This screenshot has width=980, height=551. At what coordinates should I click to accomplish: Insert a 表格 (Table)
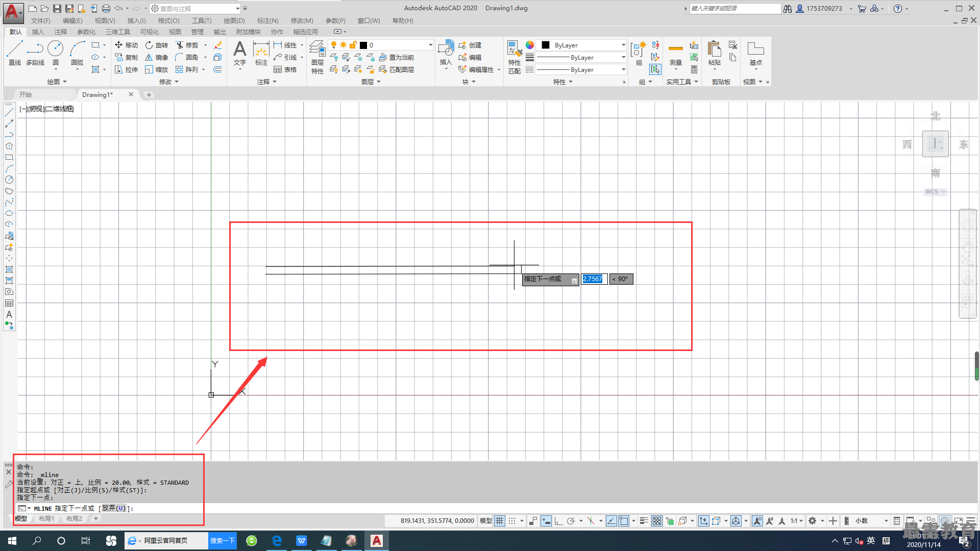[285, 69]
